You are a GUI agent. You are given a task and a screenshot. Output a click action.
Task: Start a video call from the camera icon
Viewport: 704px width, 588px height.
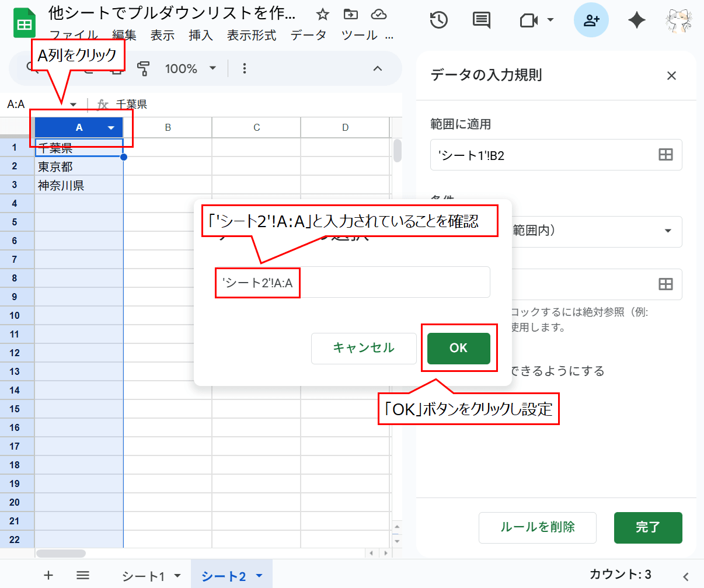(528, 20)
